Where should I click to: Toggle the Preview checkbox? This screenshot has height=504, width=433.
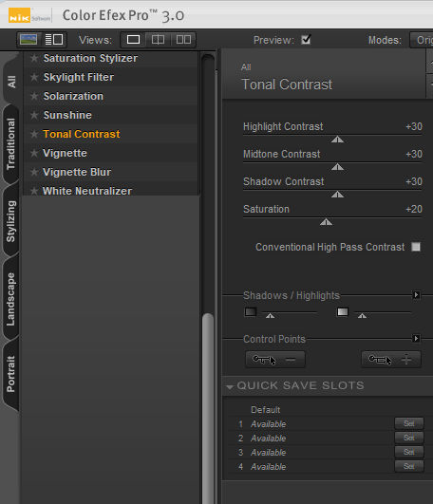coord(306,40)
